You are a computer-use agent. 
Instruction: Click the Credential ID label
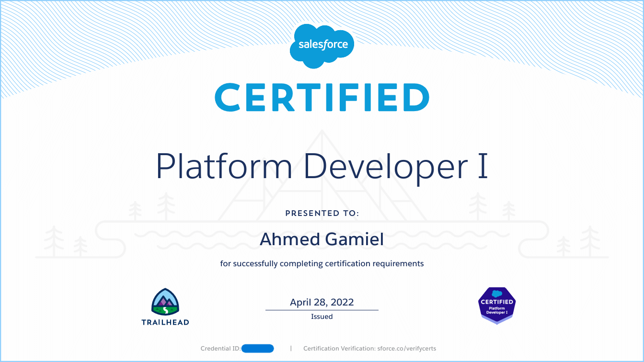tap(220, 349)
